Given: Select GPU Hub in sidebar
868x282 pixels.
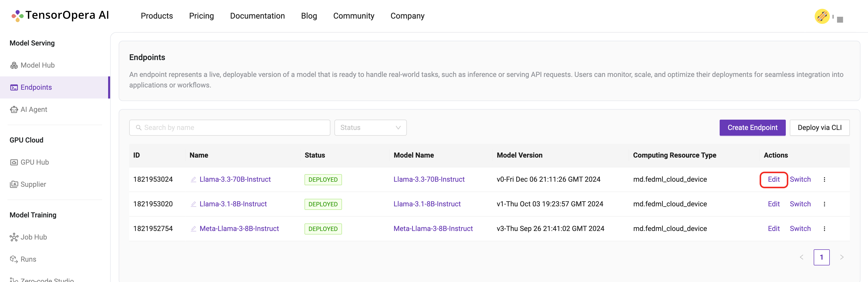Looking at the screenshot, I should [55, 162].
